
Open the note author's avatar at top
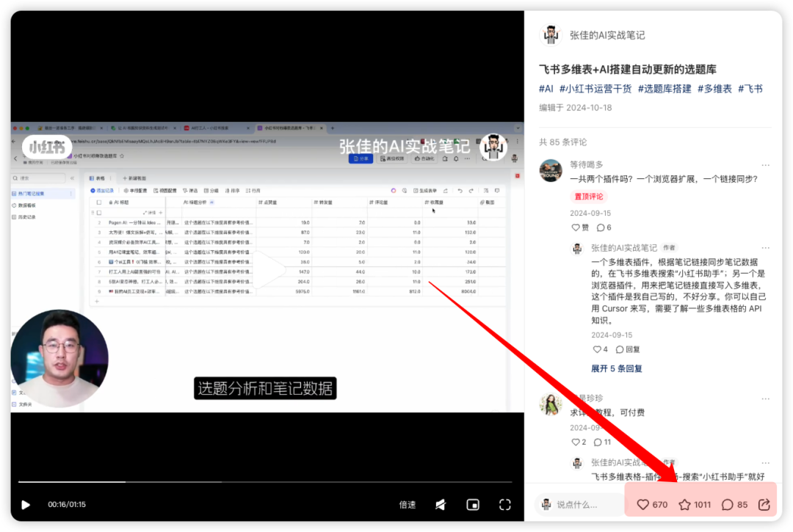click(x=551, y=35)
